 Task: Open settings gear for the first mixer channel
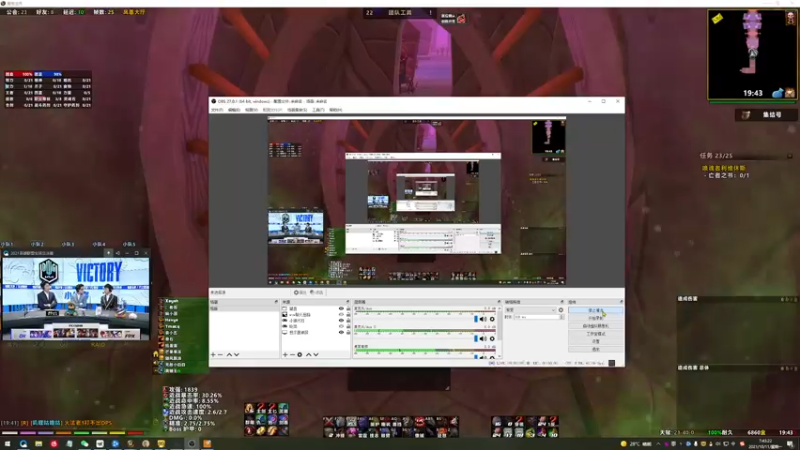(x=492, y=319)
